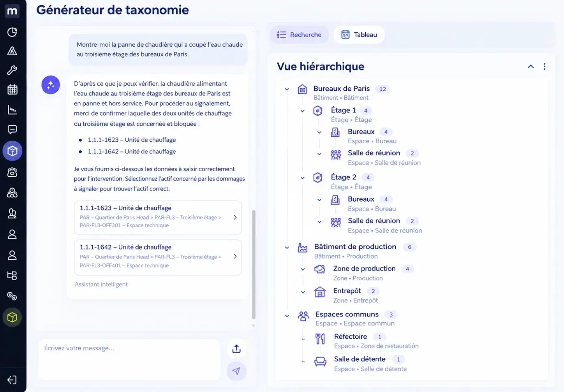Open the warning triangle alerts icon
The image size is (564, 392).
coord(12,51)
